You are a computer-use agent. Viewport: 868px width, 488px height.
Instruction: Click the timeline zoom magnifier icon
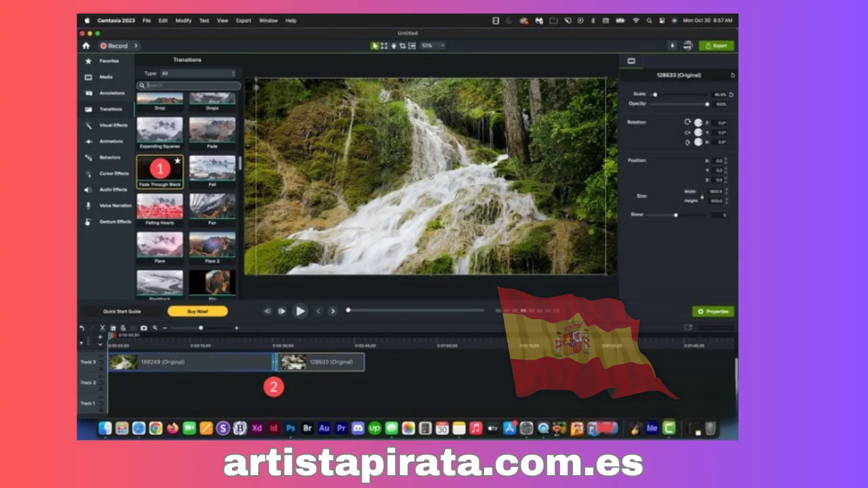(x=155, y=328)
